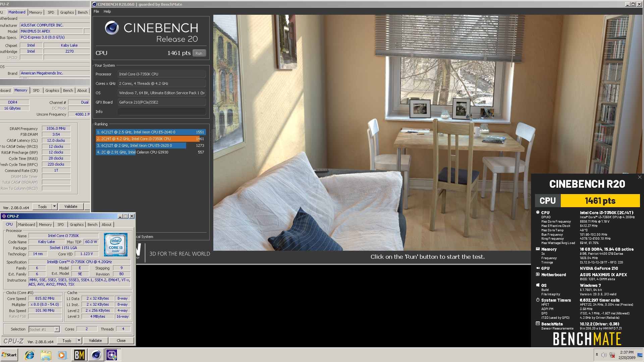Screen dimensions: 644x362
Task: Select orange ranking bar Core i3-7350K 1461
Action: click(151, 139)
